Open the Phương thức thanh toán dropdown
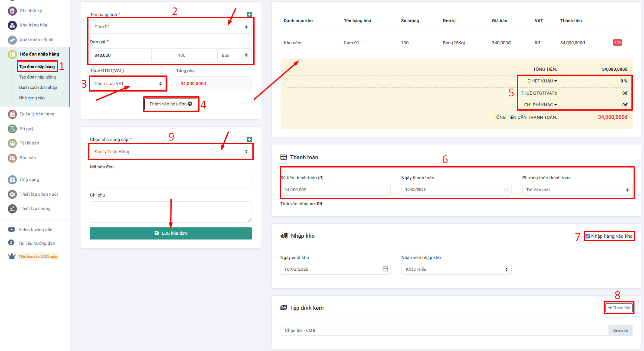Screen dimensions: 644x351 tap(577, 190)
